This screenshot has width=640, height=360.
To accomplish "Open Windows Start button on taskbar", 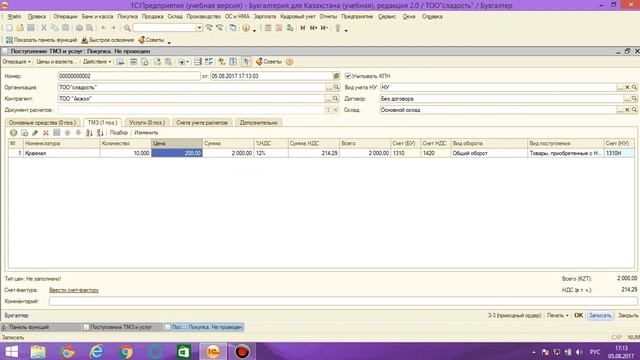I will [11, 351].
